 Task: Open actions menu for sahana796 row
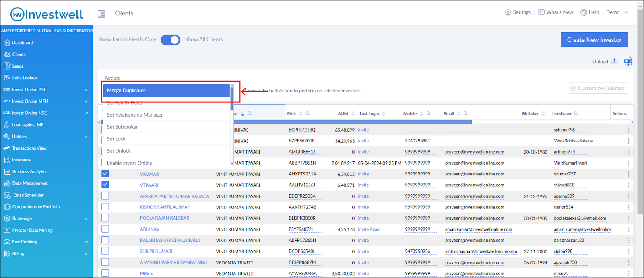click(628, 130)
